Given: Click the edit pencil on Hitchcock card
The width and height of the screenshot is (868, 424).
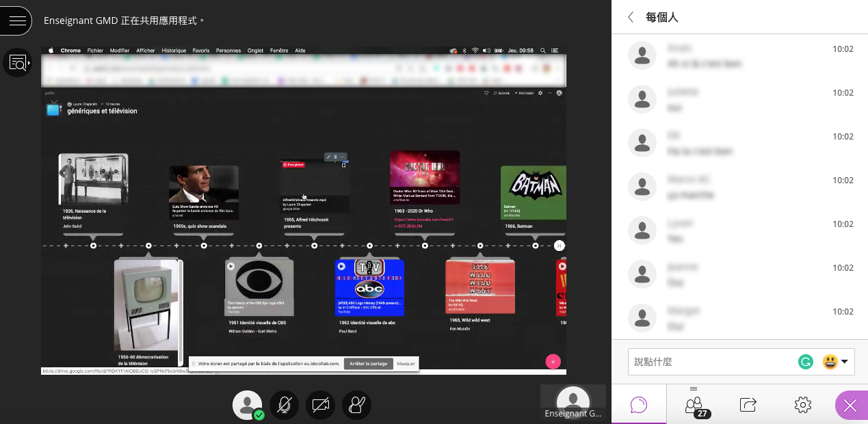Looking at the screenshot, I should click(328, 157).
